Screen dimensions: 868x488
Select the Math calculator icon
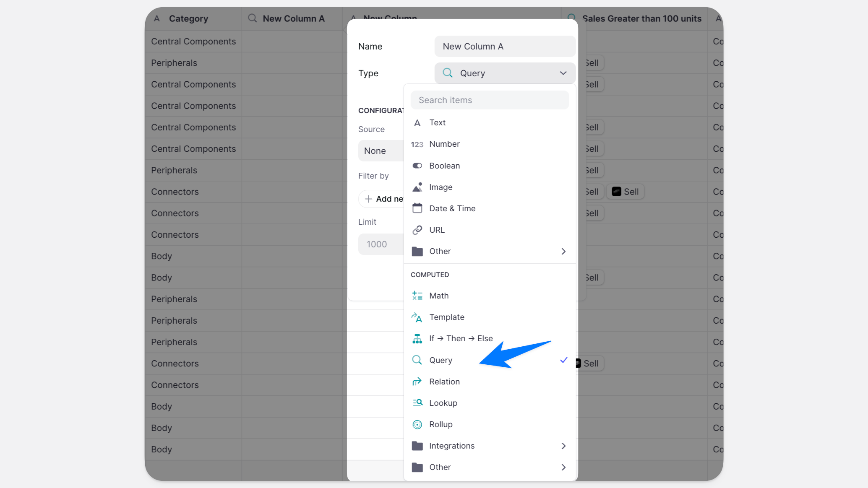click(x=417, y=296)
